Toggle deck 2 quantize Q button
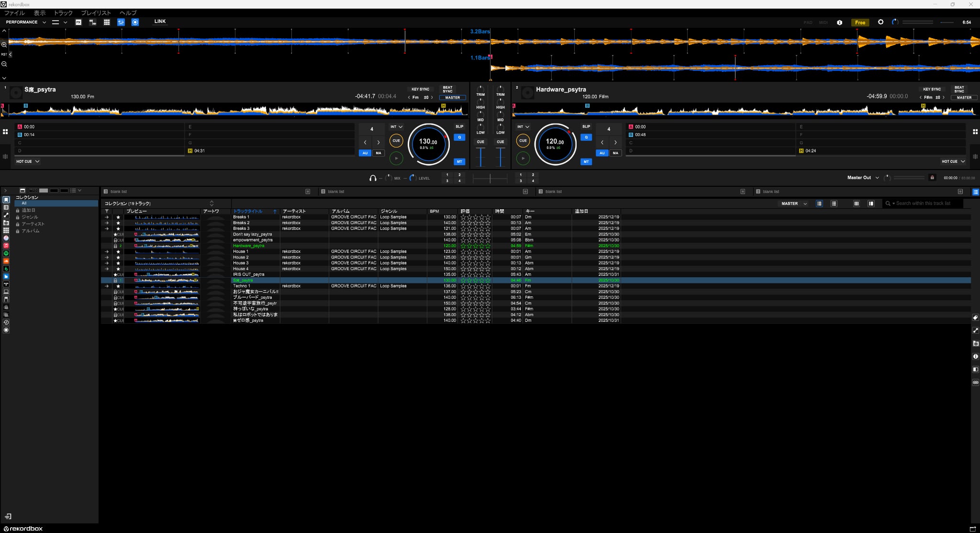 [x=586, y=137]
